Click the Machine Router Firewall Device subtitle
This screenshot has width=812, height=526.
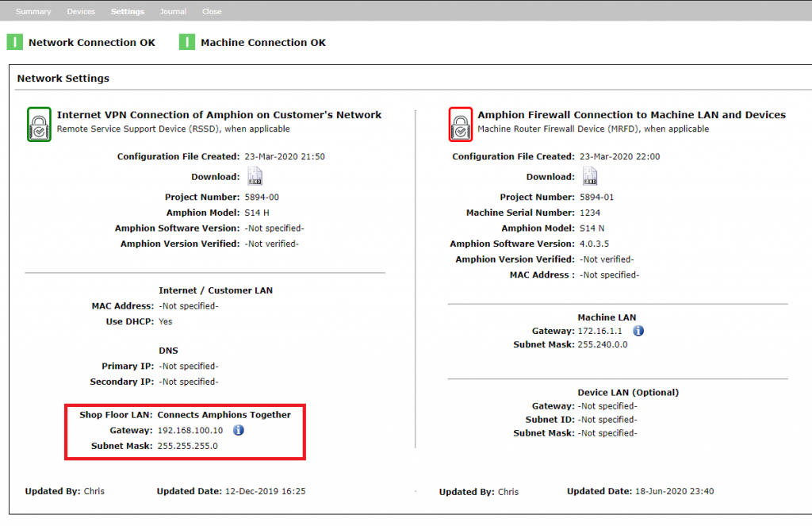coord(593,129)
